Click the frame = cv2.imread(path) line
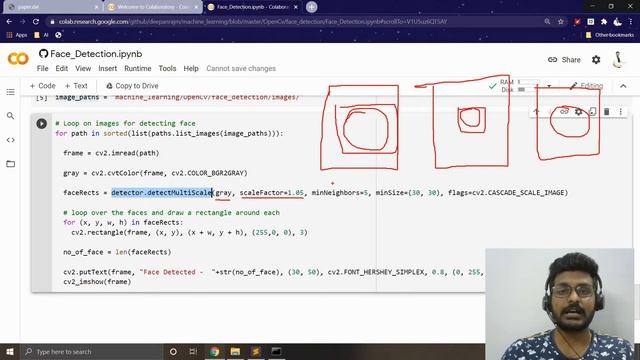The image size is (640, 360). pos(111,153)
